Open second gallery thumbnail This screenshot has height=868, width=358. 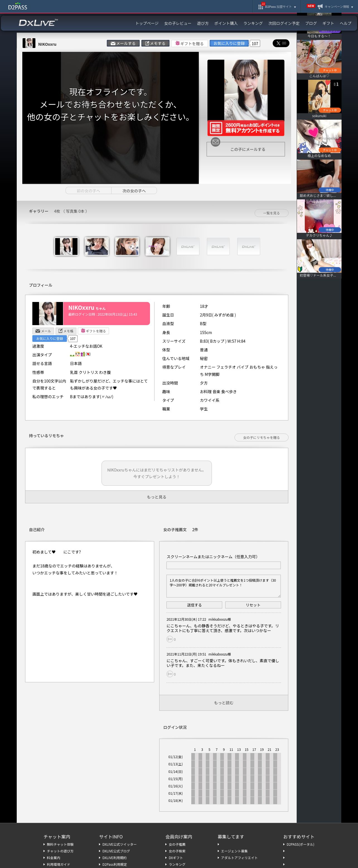click(97, 246)
